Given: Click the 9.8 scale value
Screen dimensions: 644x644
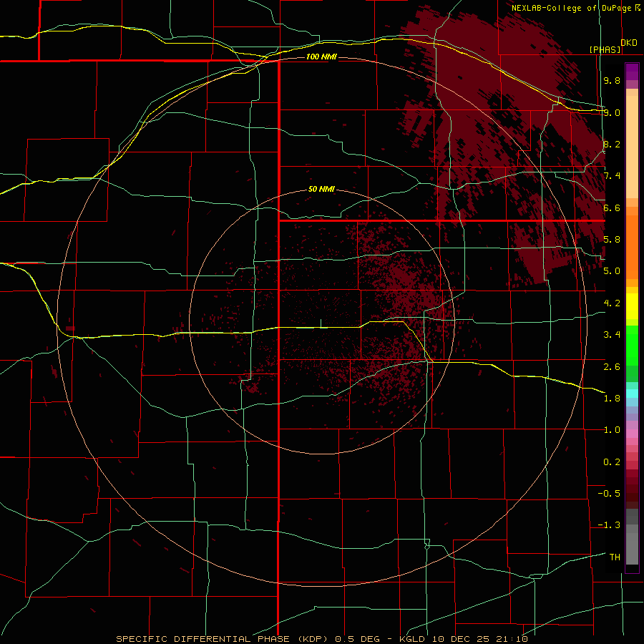Looking at the screenshot, I should point(612,80).
